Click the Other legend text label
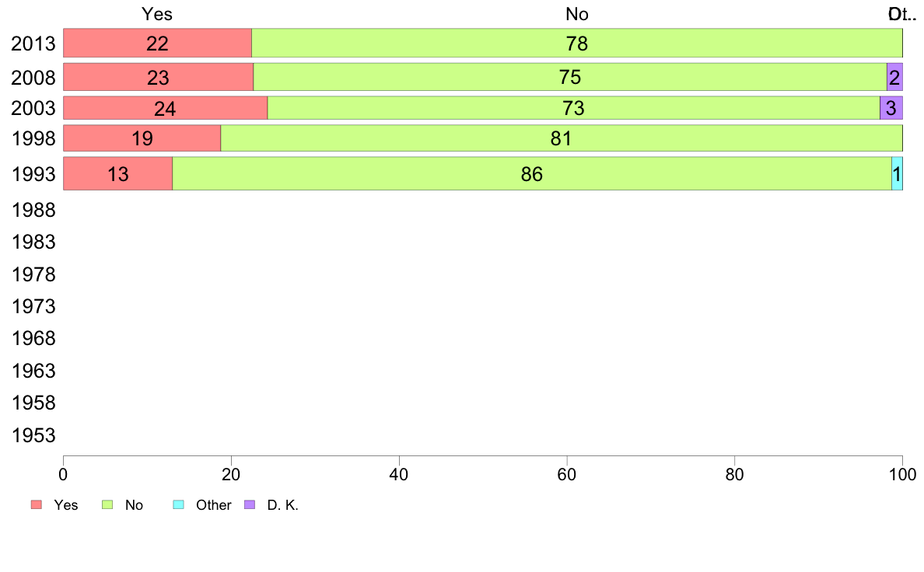The image size is (924, 572). [x=213, y=505]
